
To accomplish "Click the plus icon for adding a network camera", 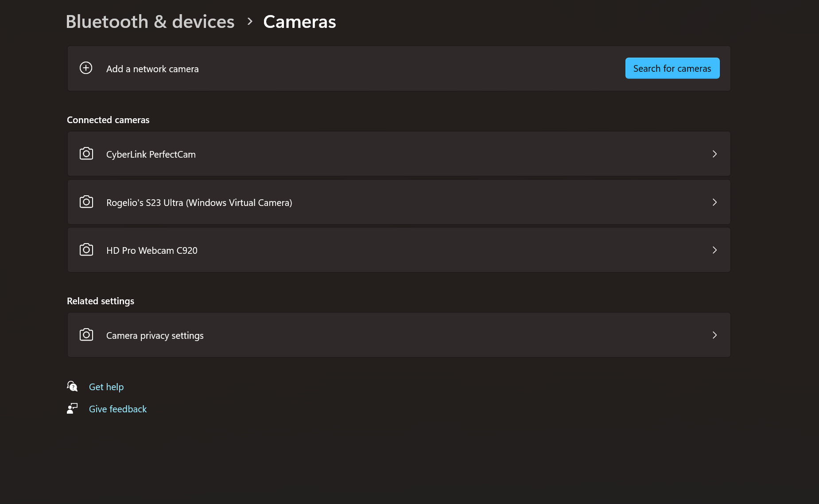I will click(x=86, y=68).
